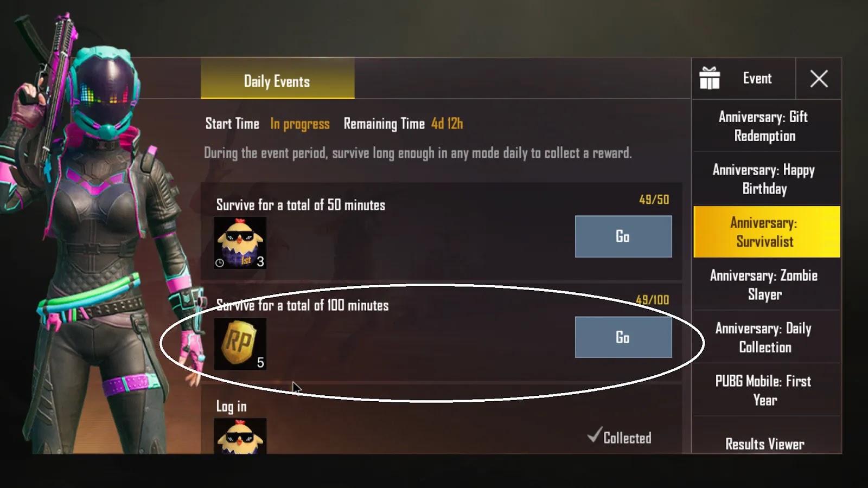Viewport: 868px width, 488px height.
Task: Go to the 100 minutes survival mission
Action: [x=623, y=337]
